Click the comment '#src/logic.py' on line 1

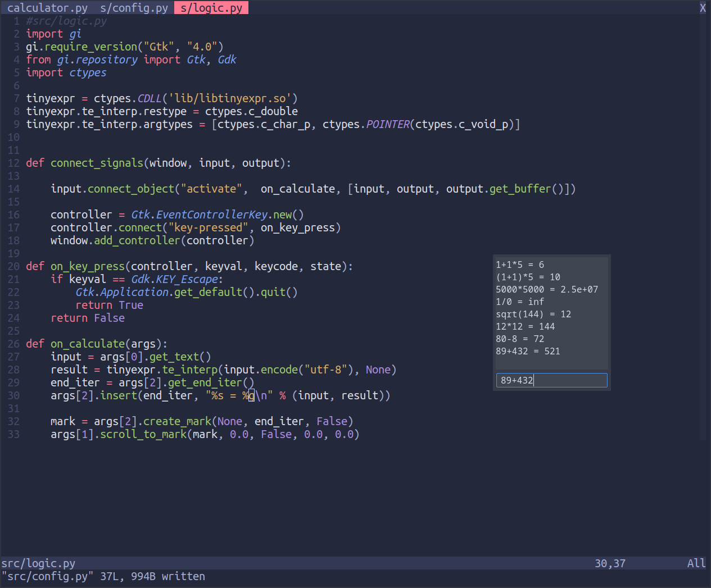(66, 21)
